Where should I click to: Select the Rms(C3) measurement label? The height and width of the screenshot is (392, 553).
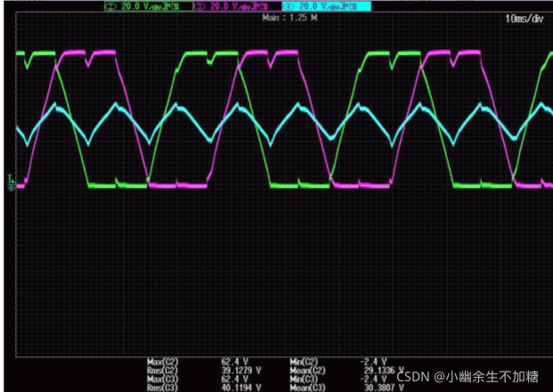click(x=163, y=388)
